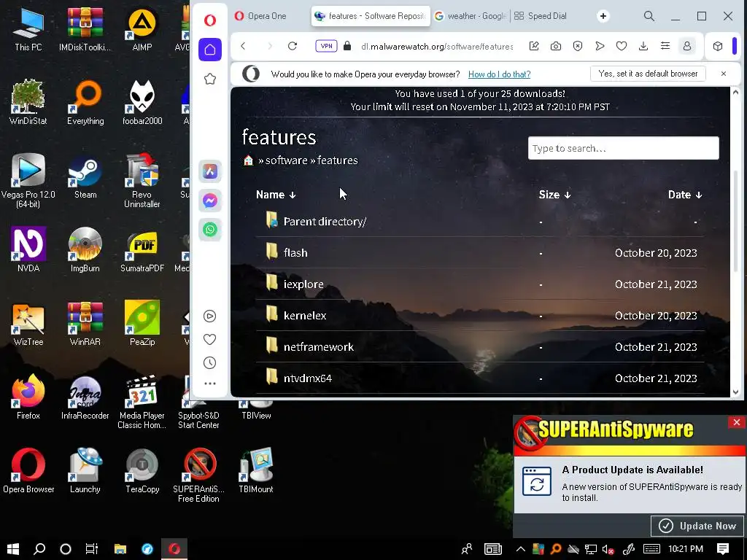This screenshot has width=747, height=560.
Task: Open the 'Parent directory/' link
Action: (325, 222)
